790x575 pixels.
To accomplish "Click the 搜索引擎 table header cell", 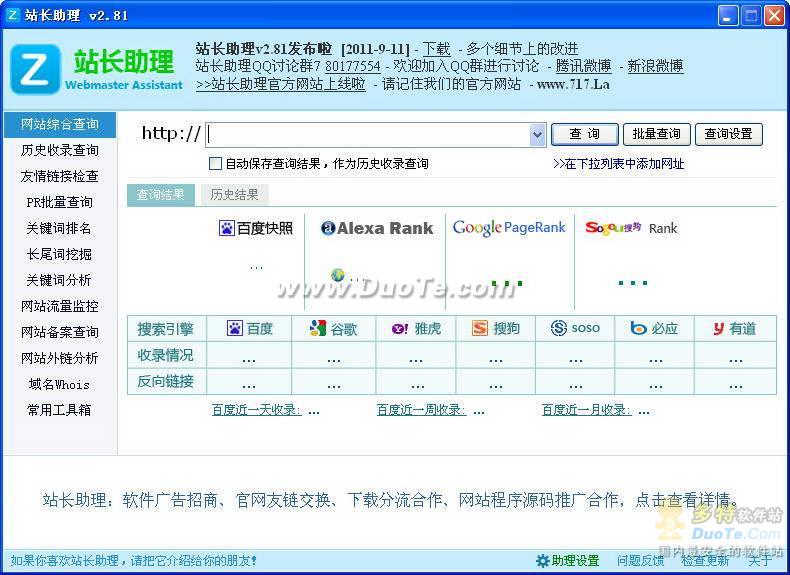I will coord(166,329).
